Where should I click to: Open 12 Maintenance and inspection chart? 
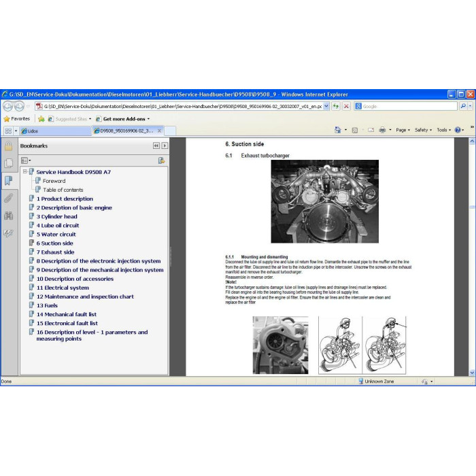click(x=85, y=296)
